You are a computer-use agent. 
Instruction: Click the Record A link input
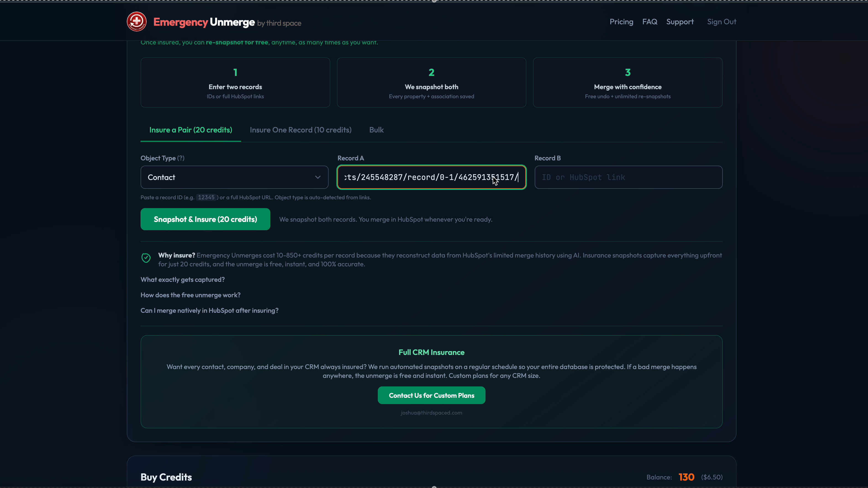pyautogui.click(x=431, y=177)
